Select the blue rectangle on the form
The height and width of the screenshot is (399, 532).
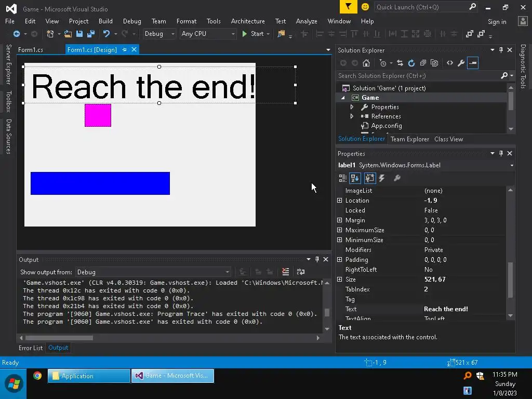[x=100, y=183]
